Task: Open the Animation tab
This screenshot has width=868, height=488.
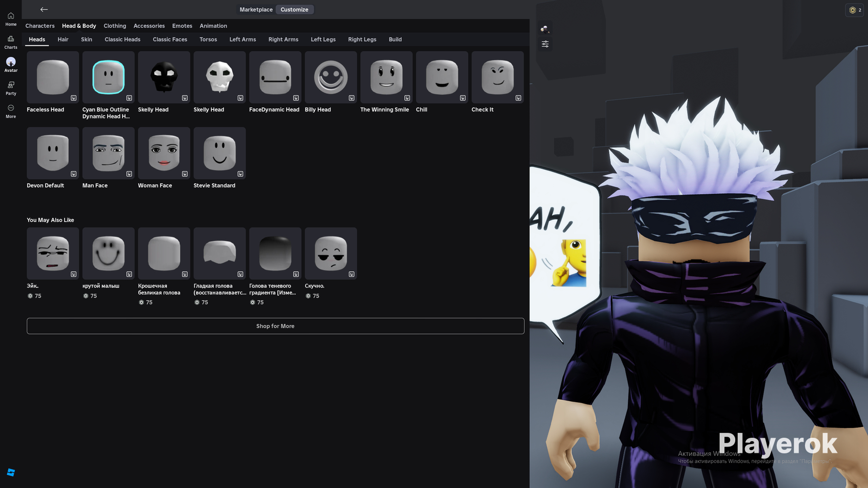Action: click(213, 26)
